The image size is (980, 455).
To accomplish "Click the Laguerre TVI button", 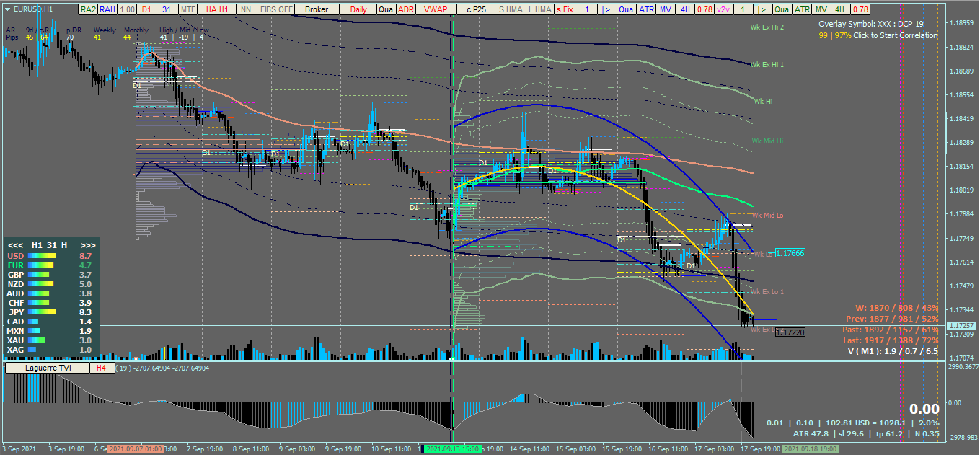I will click(x=47, y=368).
